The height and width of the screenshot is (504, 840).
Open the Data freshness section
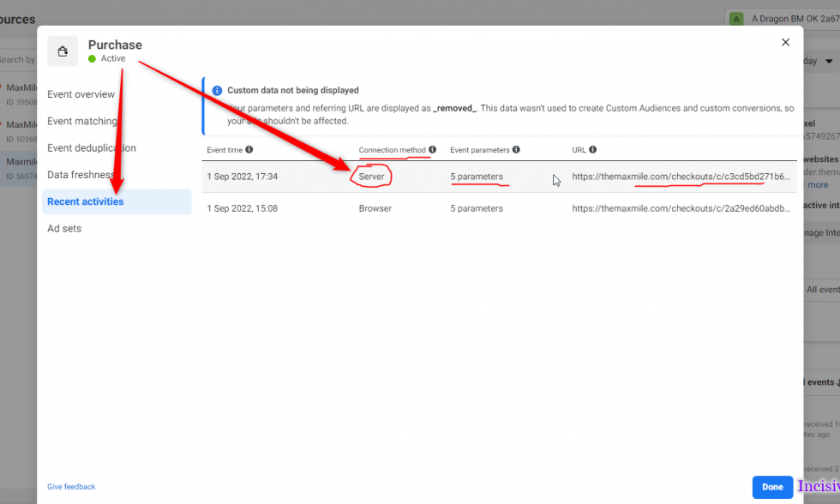tap(81, 175)
